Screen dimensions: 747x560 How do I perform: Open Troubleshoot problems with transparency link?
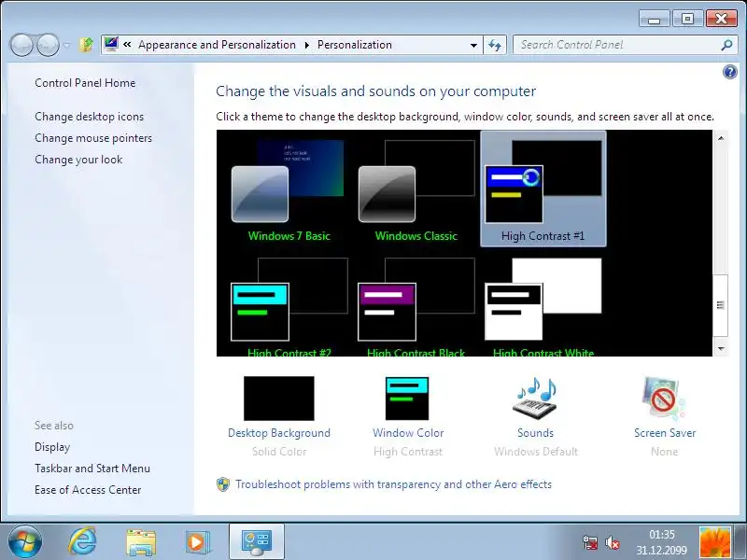tap(393, 484)
